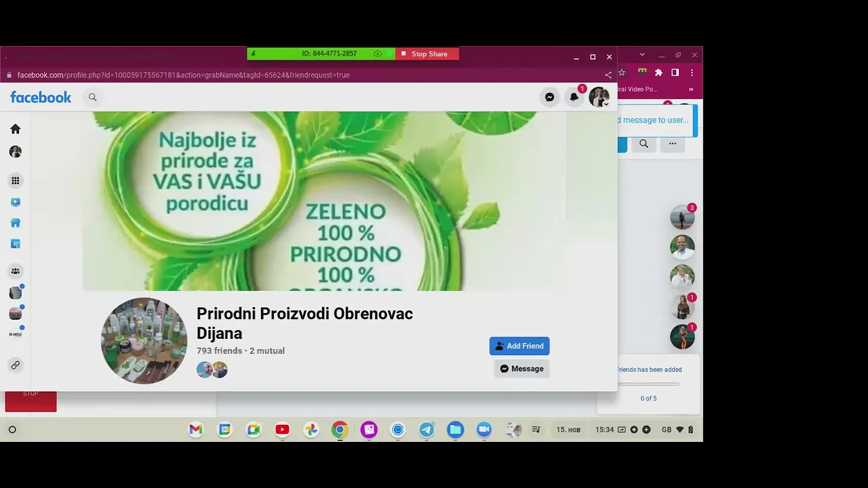
Task: Open the Viral Video Po... bookmark
Action: pos(637,89)
